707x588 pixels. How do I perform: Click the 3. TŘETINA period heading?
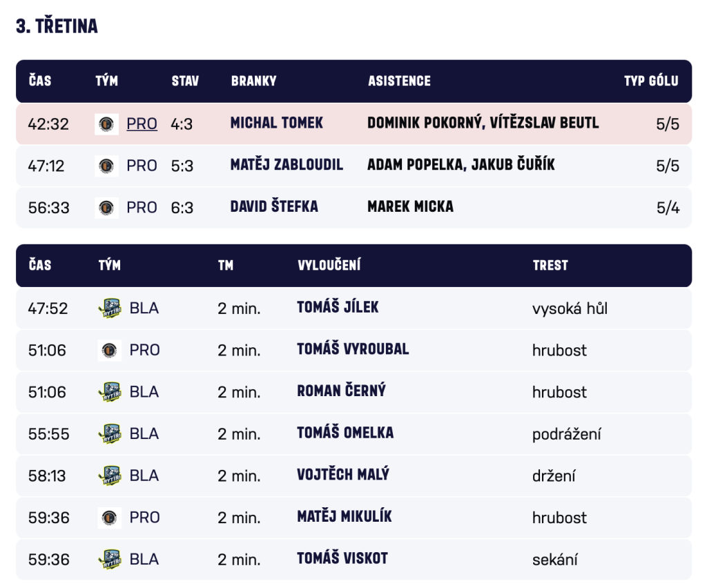click(57, 26)
